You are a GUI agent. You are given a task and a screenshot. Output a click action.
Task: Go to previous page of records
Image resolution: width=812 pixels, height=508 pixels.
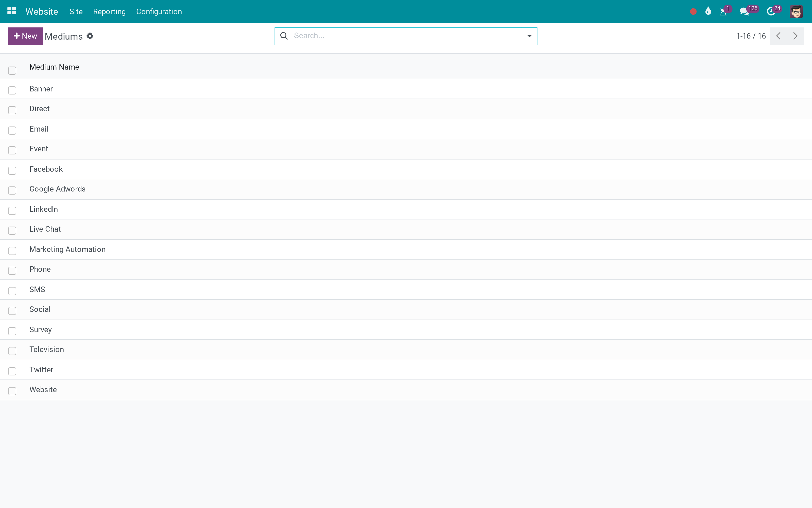coord(778,36)
